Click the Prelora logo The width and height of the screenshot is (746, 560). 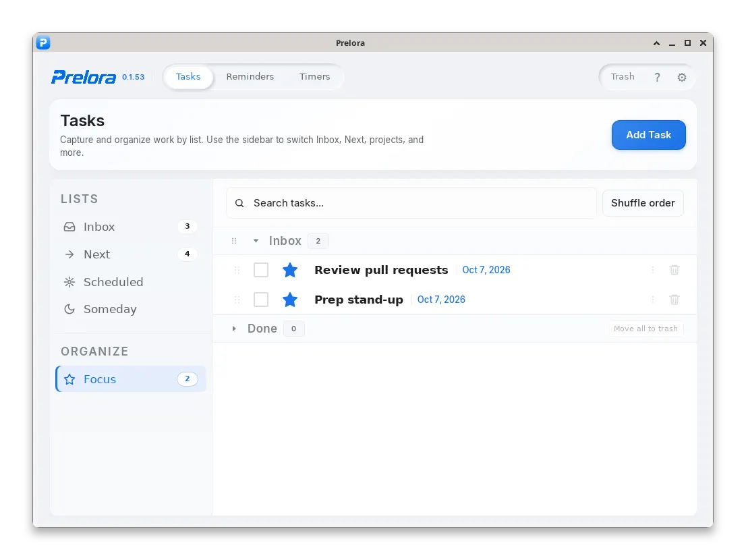[x=83, y=77]
